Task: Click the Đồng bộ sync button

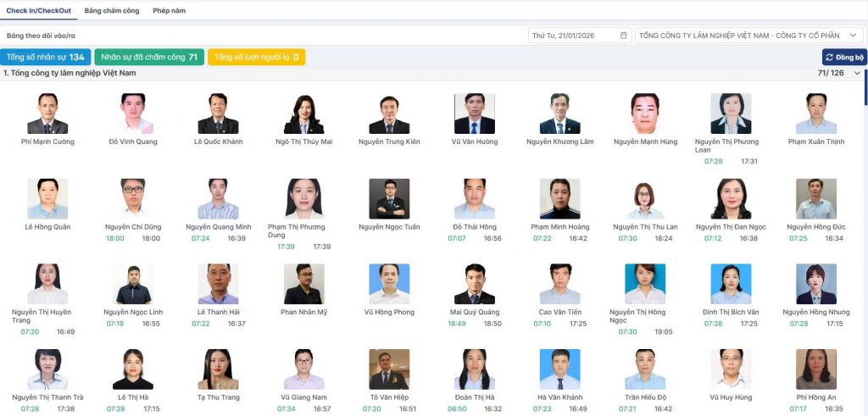Action: [844, 58]
